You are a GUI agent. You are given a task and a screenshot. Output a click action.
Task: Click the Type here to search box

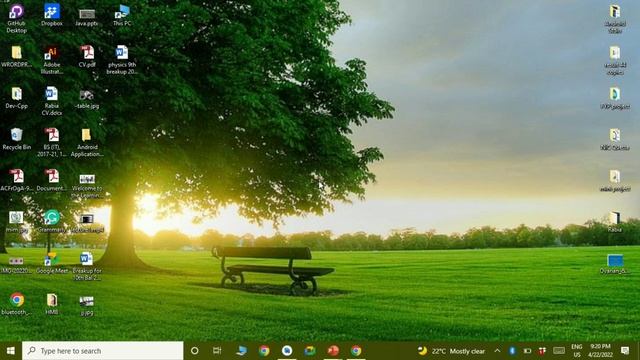click(x=103, y=351)
